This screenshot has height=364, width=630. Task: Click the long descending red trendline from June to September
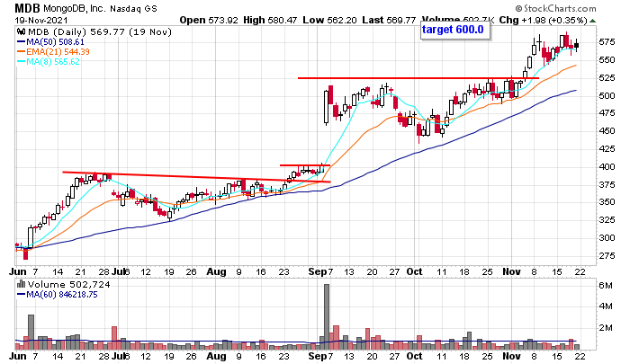(x=196, y=177)
